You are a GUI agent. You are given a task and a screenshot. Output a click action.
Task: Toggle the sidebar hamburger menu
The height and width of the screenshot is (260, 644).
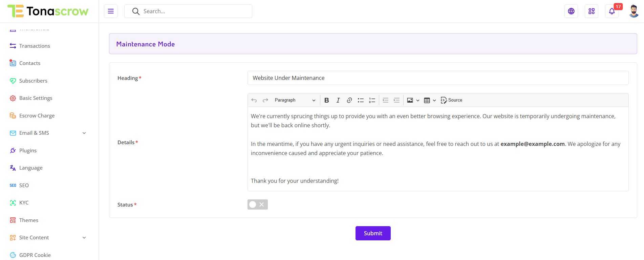pos(111,11)
